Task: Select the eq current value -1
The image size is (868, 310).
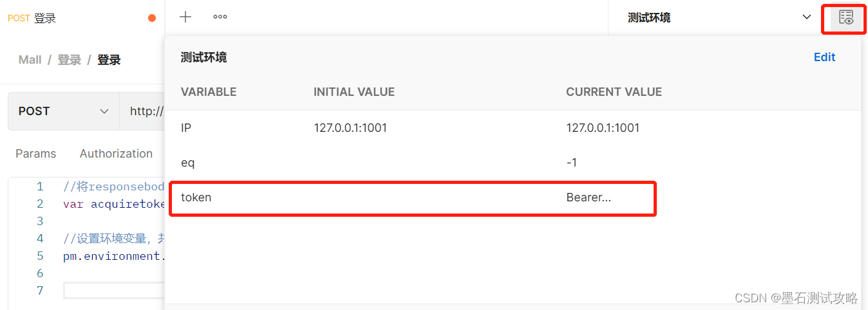Action: (x=571, y=163)
